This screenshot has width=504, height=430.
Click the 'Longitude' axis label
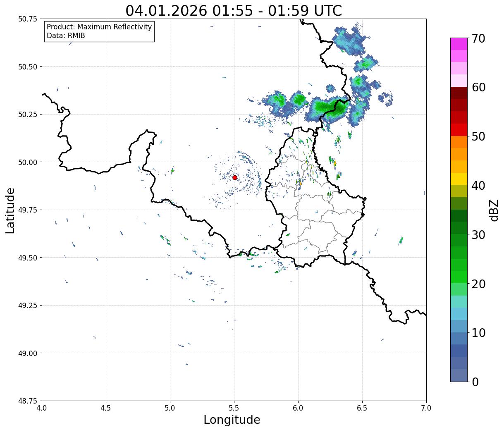[x=232, y=420]
